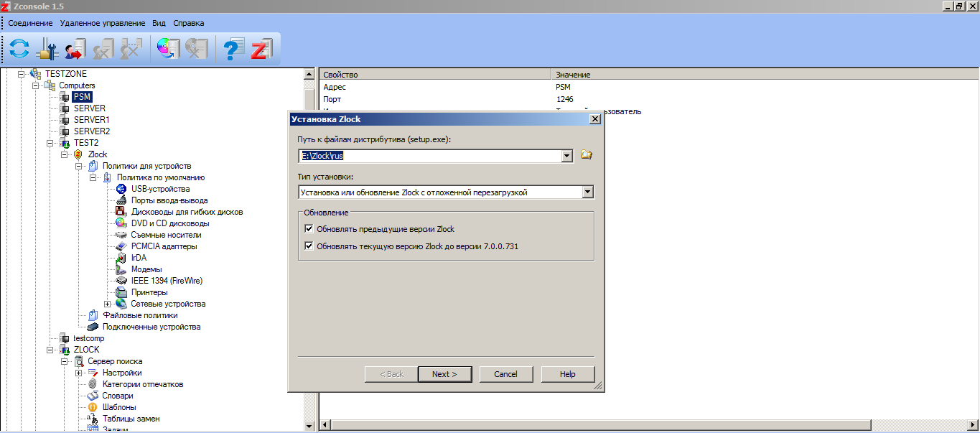This screenshot has height=433, width=980.
Task: Click the IEEE 1394 (FireWire) icon
Action: pyautogui.click(x=121, y=281)
